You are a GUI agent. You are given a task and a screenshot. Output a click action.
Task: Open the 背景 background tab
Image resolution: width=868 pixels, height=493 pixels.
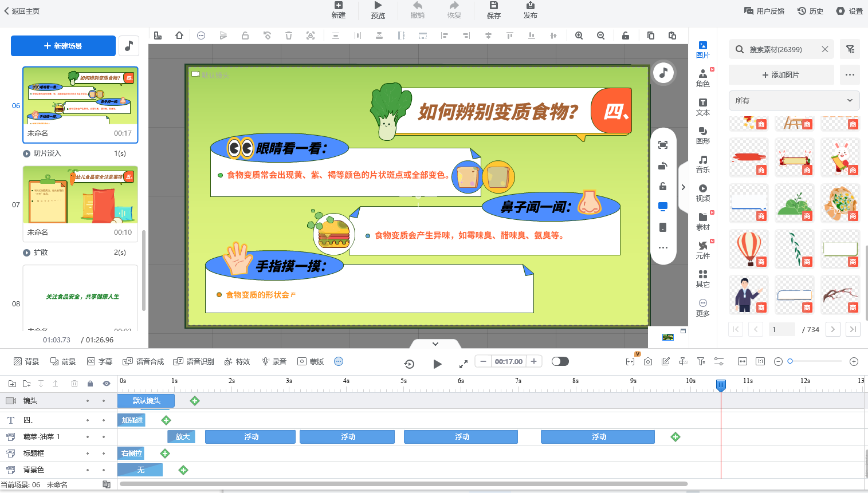click(26, 361)
